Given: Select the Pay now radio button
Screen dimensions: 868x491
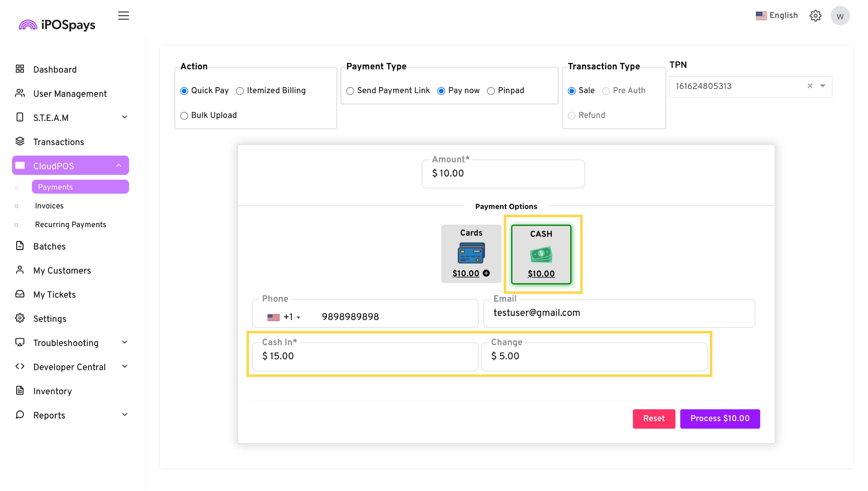Looking at the screenshot, I should [441, 91].
